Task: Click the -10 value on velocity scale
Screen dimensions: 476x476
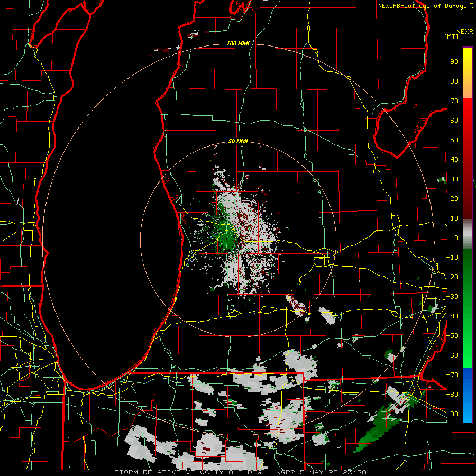Action: tap(452, 258)
